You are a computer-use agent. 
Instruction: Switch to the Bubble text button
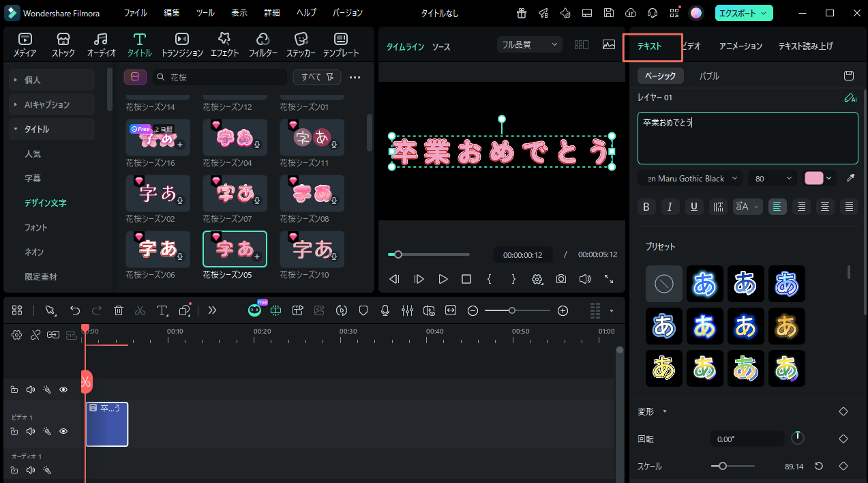[708, 76]
